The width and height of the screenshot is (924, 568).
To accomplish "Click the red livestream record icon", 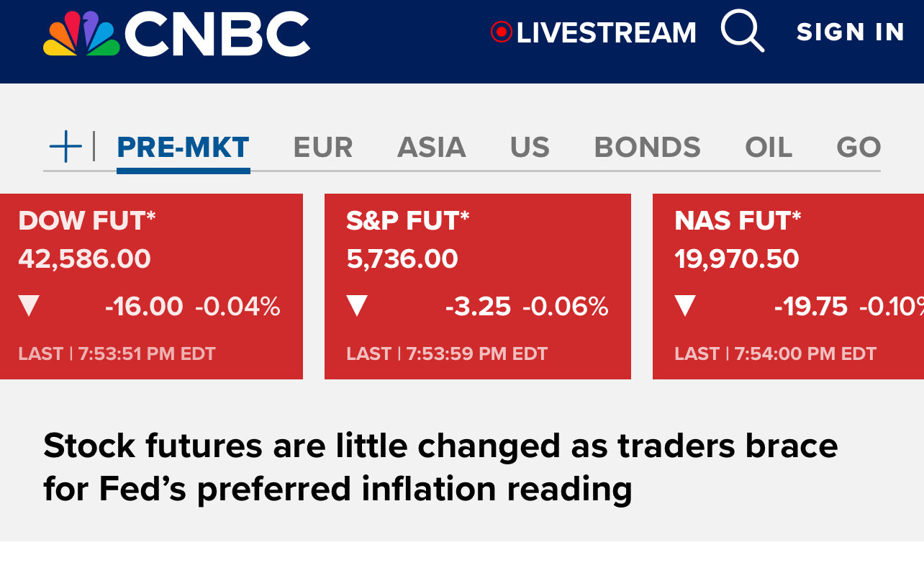I will pyautogui.click(x=501, y=32).
